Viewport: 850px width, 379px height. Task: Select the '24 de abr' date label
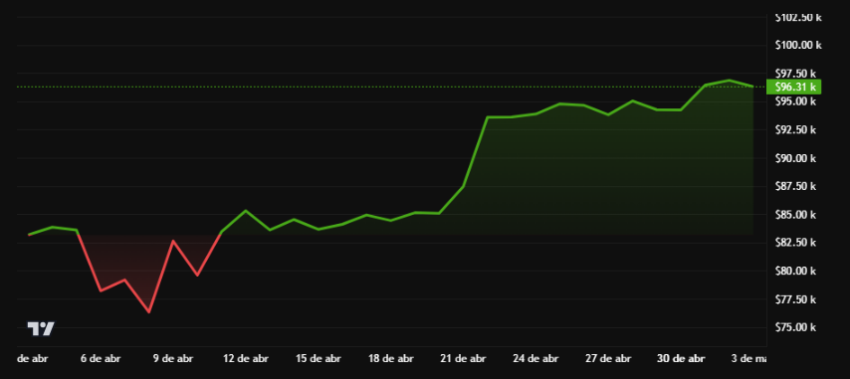[536, 358]
